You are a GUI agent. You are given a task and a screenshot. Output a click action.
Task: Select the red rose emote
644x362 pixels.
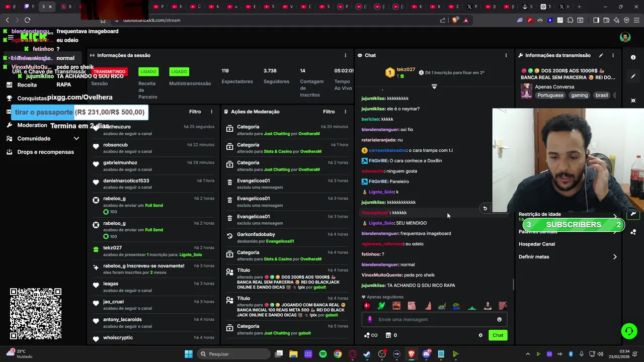pos(367,306)
